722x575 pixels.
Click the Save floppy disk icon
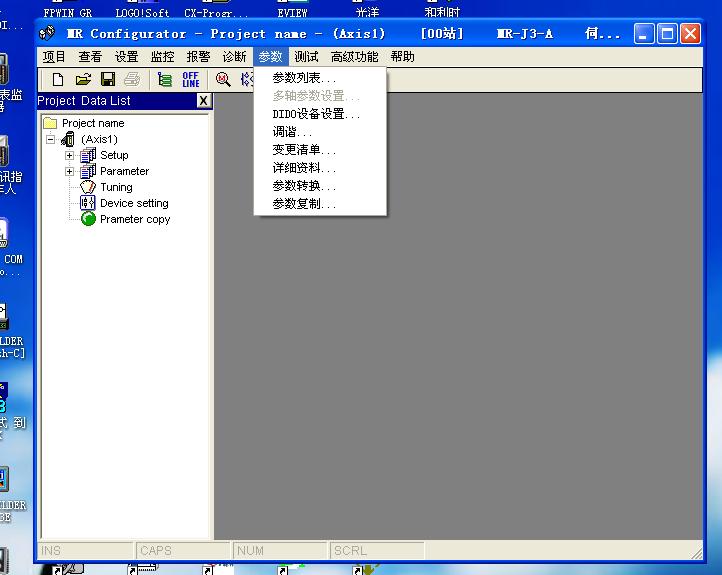point(107,80)
